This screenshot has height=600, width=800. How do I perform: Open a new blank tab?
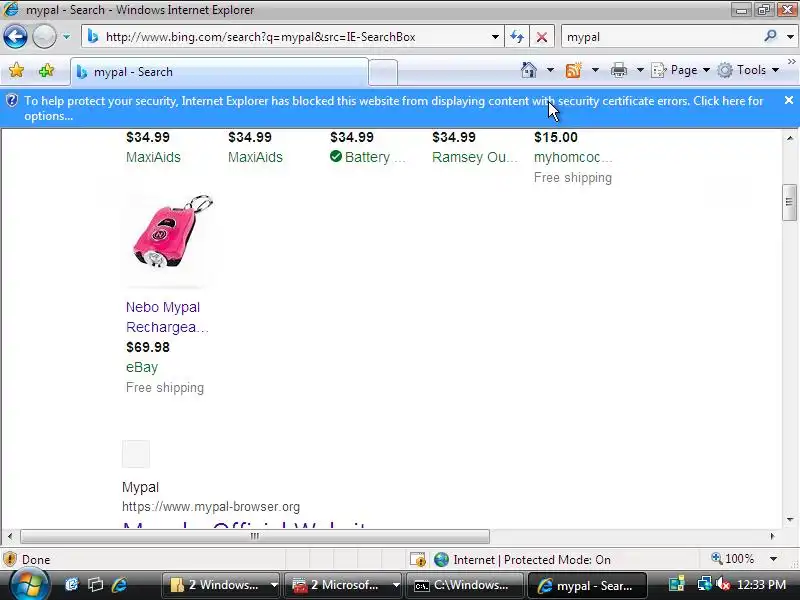pos(383,72)
